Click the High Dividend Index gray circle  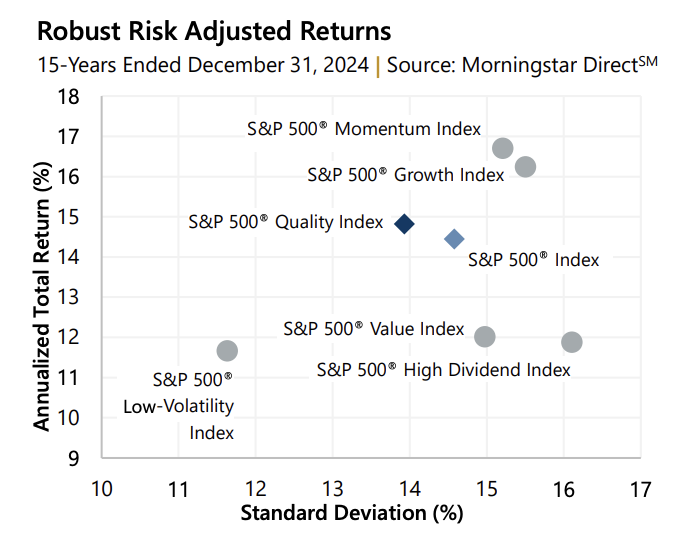[x=572, y=342]
